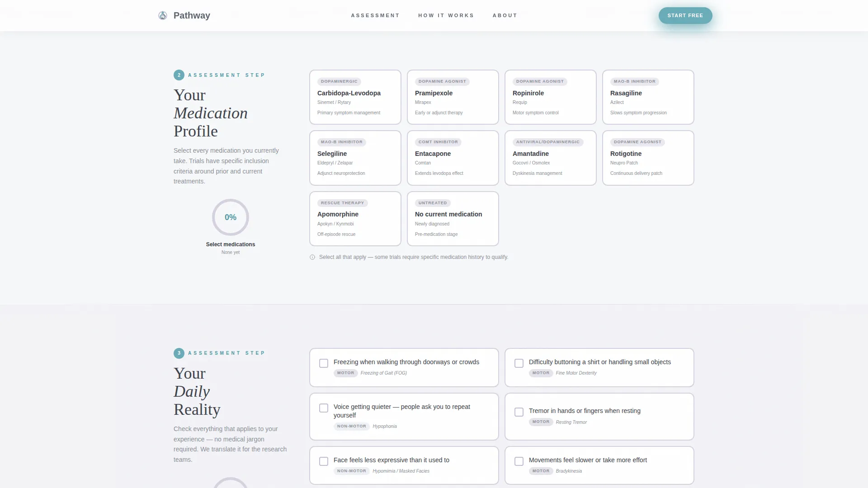Check 'Difficulty buttoning a shirt' box
868x488 pixels.
coord(519,363)
